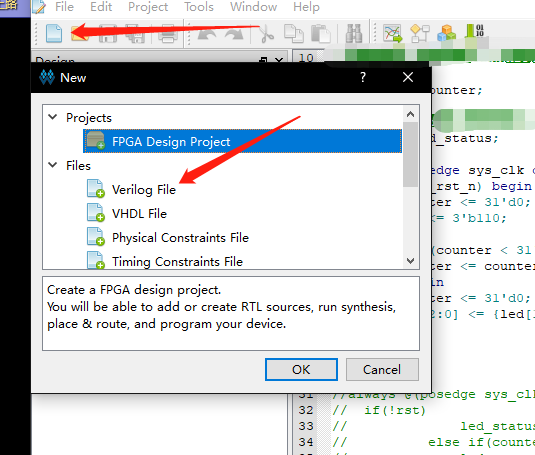Click the "begin" keyword in code editor
This screenshot has width=535, height=455.
tap(511, 186)
